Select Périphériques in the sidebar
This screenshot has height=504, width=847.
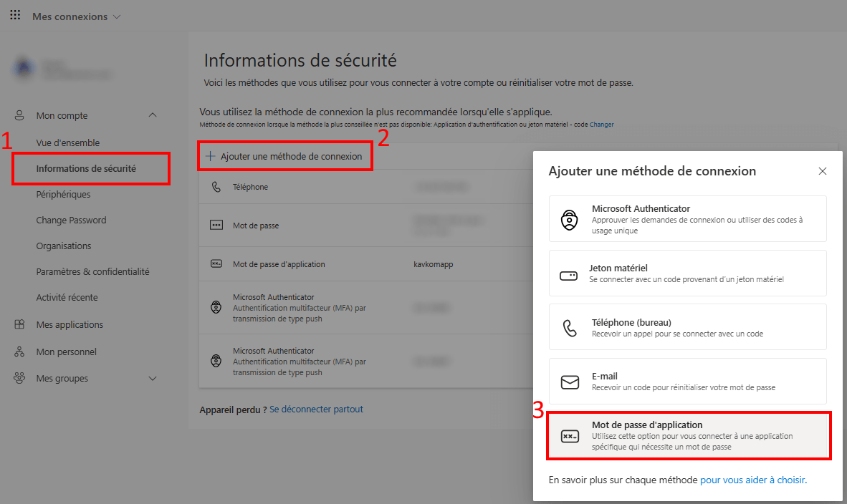coord(63,194)
